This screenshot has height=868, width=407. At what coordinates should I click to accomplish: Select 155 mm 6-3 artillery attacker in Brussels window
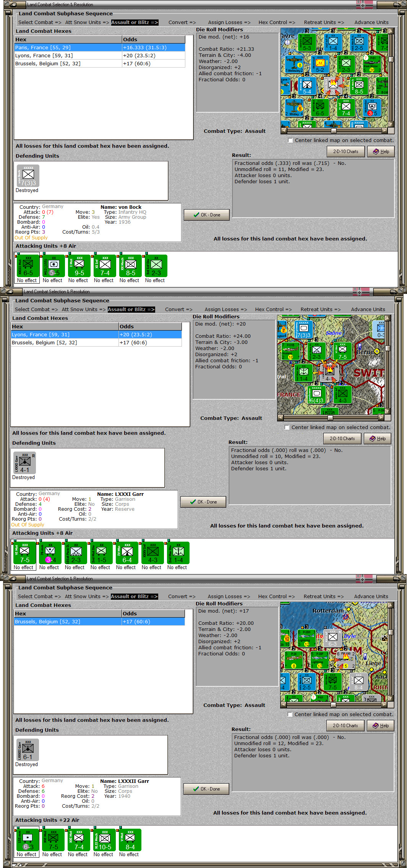[27, 840]
